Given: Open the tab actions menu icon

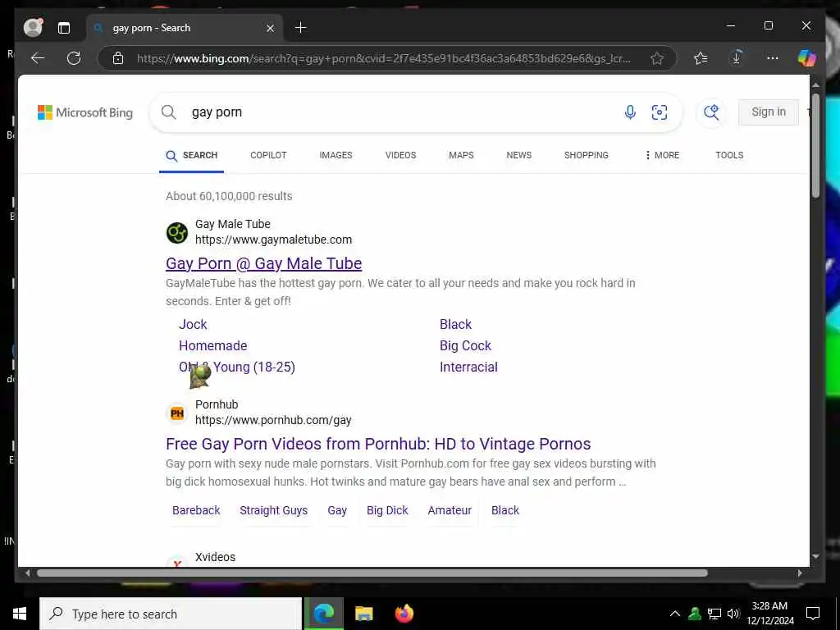Looking at the screenshot, I should (64, 28).
